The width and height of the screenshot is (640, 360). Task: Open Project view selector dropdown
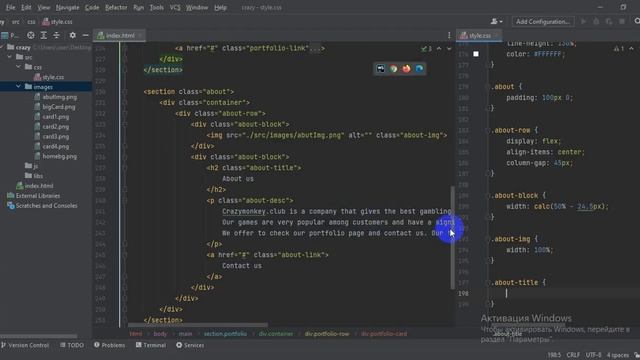(10, 36)
